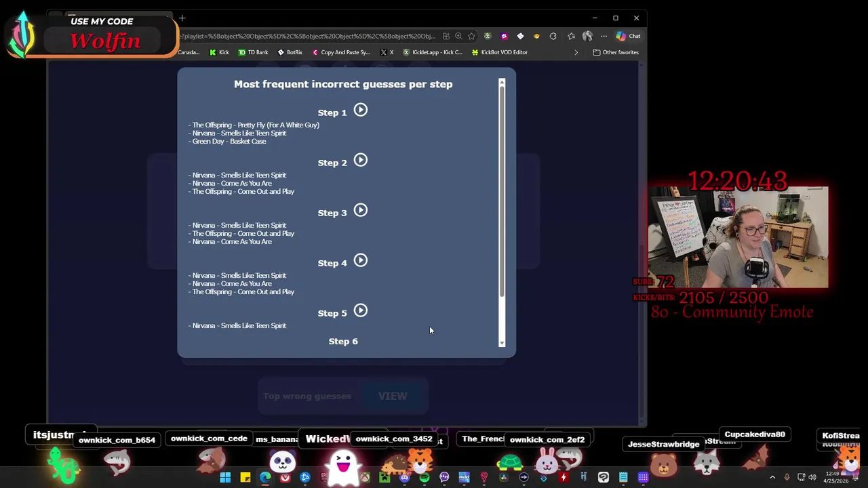Viewport: 868px width, 488px height.
Task: Open browser Settings and more menu
Action: [604, 36]
